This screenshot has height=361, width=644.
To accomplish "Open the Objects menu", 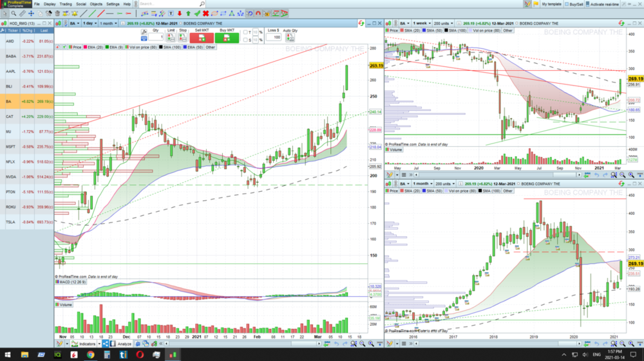I will point(96,4).
